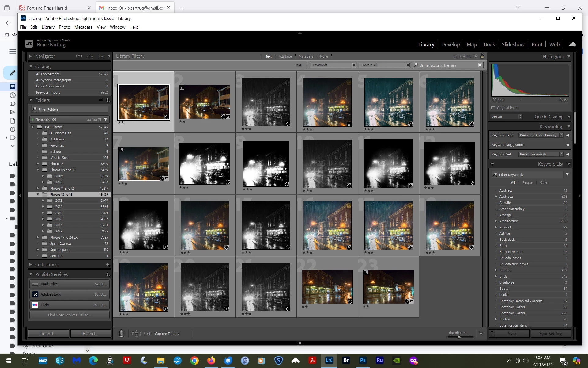Click plus icon to add folder
Viewport: 588px width, 368px height.
tap(107, 100)
